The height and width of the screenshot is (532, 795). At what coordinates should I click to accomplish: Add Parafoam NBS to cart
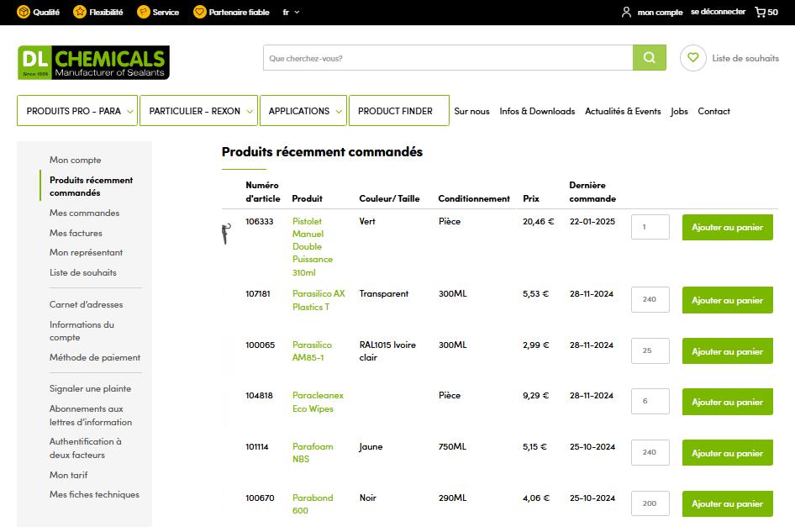727,453
